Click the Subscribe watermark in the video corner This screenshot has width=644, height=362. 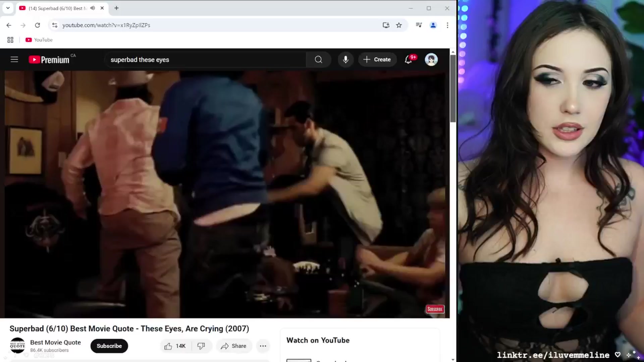click(435, 309)
